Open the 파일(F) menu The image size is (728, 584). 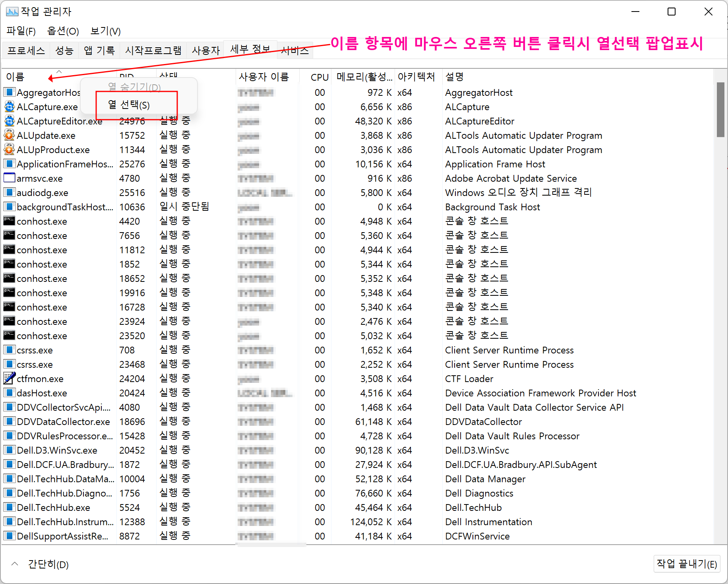tap(21, 31)
